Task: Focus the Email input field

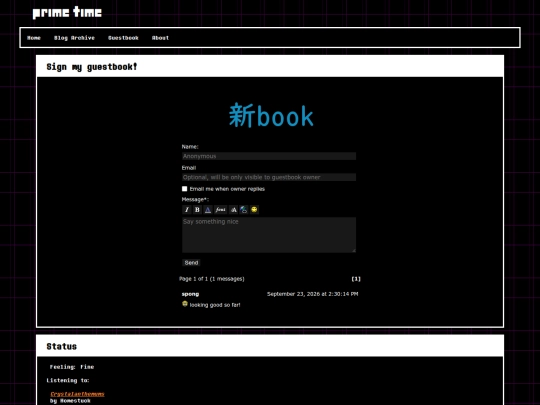Action: coord(269,177)
